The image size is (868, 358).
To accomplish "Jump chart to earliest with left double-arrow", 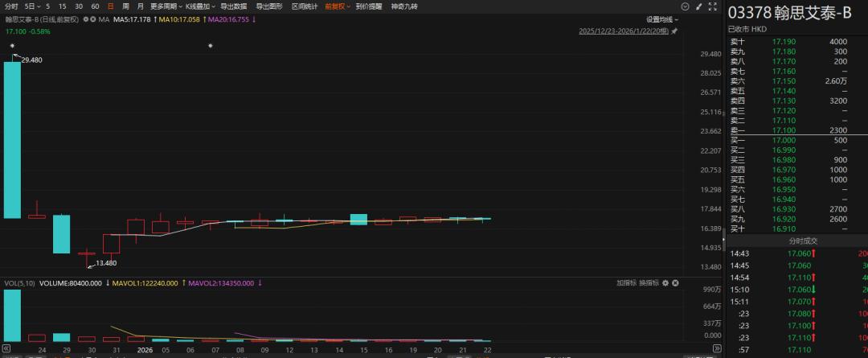I will click(x=7, y=349).
